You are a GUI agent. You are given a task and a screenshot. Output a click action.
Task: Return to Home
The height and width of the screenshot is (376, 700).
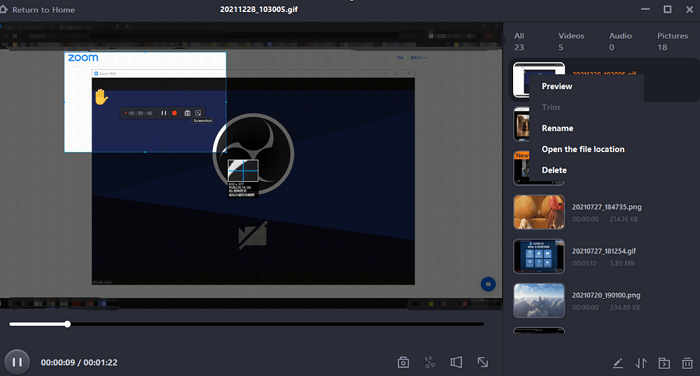38,10
